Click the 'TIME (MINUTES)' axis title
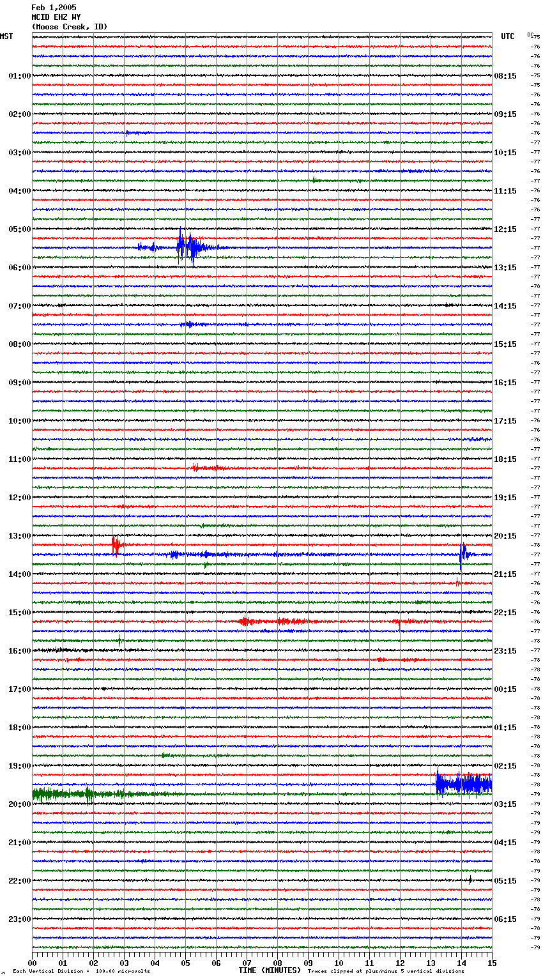543x980 pixels. 270,970
